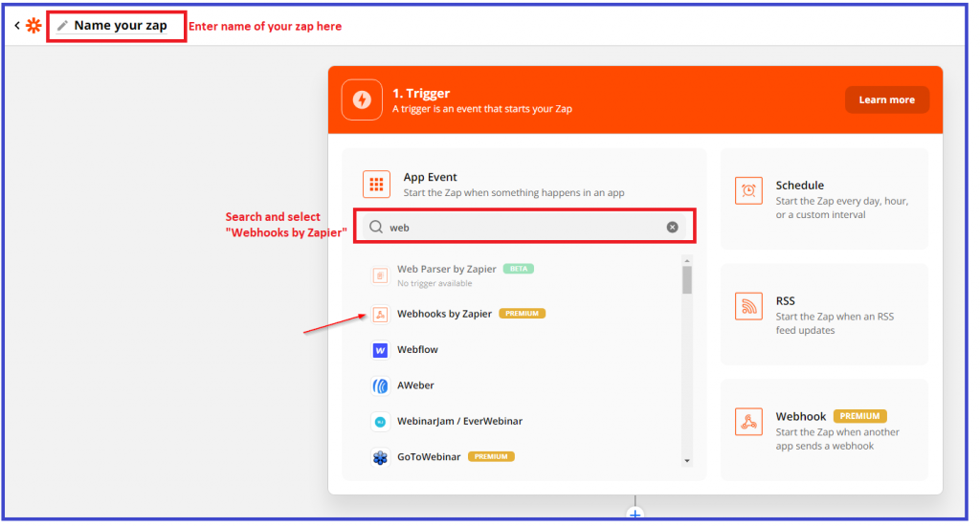Click the magnifier search icon

[375, 227]
